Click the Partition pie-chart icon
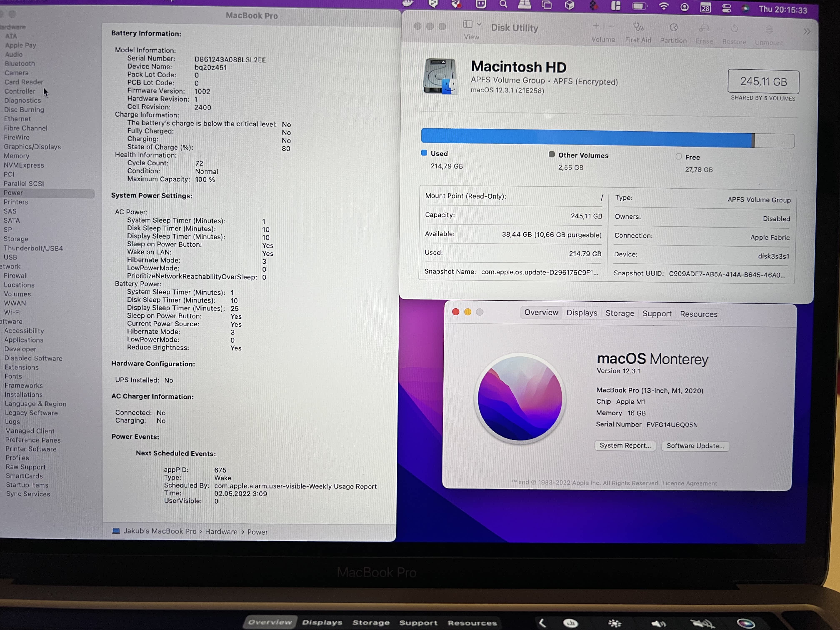The width and height of the screenshot is (840, 630). click(673, 28)
